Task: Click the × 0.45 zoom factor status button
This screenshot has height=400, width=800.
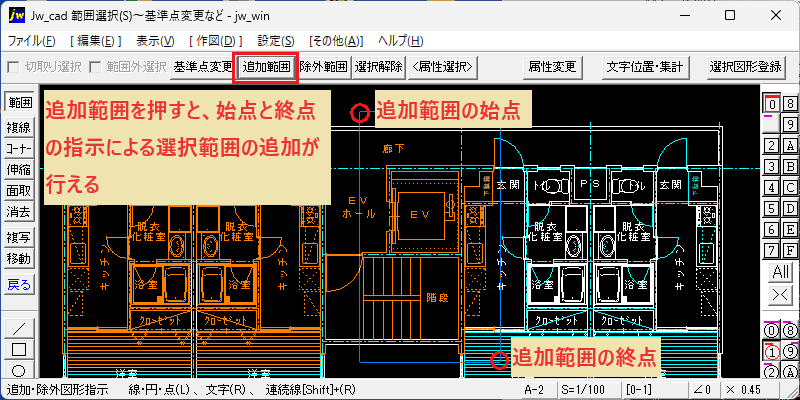Action: (750, 390)
